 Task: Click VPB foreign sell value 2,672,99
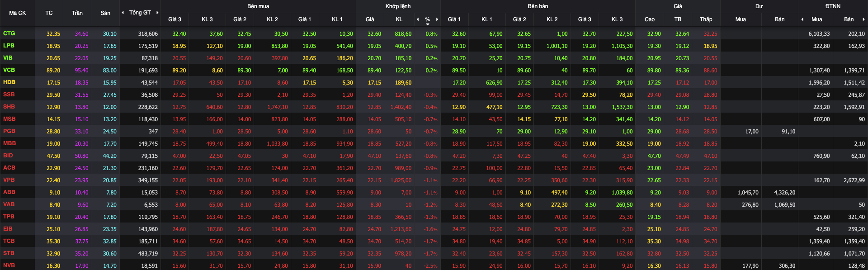point(854,180)
